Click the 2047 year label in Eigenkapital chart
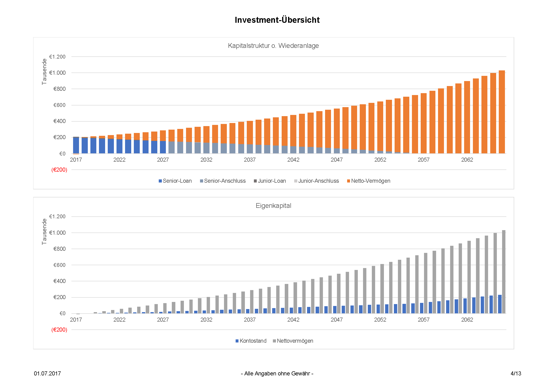This screenshot has width=555, height=392. pos(337,320)
